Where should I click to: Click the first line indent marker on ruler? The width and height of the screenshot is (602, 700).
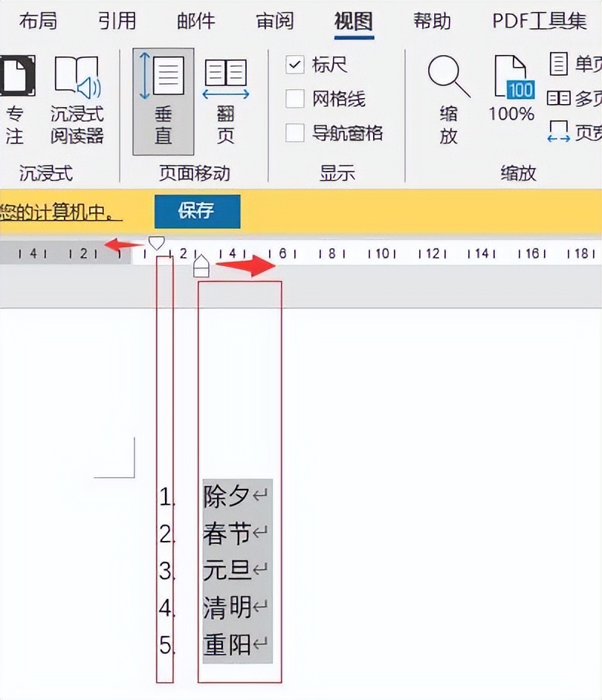(x=156, y=243)
